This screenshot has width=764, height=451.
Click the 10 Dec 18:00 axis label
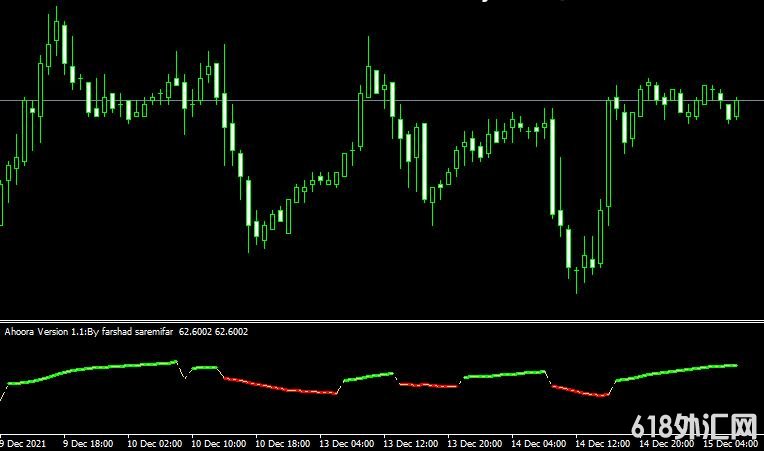click(283, 442)
